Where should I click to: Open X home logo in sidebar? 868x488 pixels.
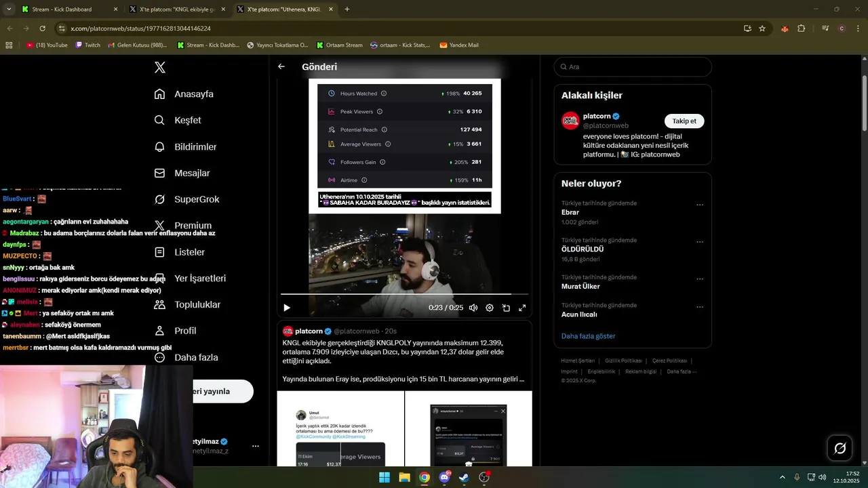160,67
